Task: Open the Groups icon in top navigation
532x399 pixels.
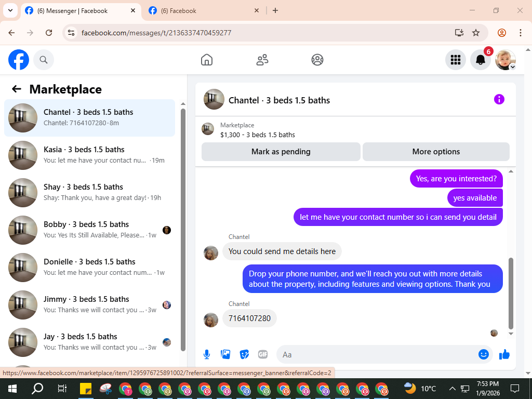Action: (317, 60)
